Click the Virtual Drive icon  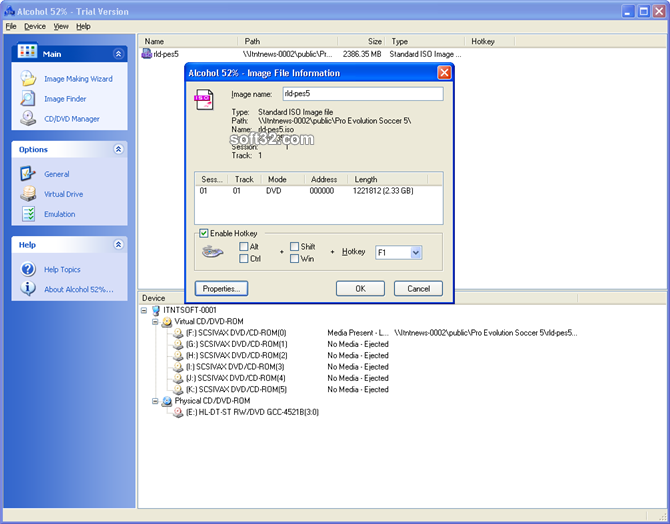click(28, 194)
